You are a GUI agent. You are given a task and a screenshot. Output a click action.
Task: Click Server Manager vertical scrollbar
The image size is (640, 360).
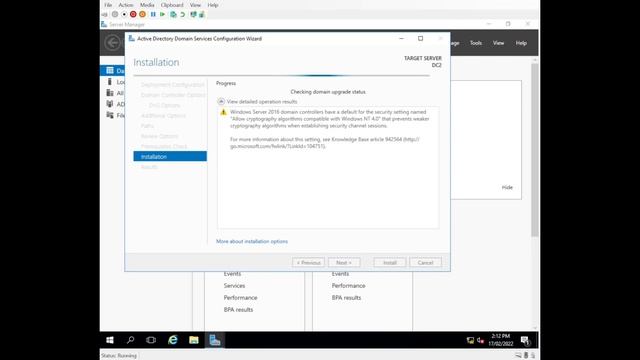[535, 150]
